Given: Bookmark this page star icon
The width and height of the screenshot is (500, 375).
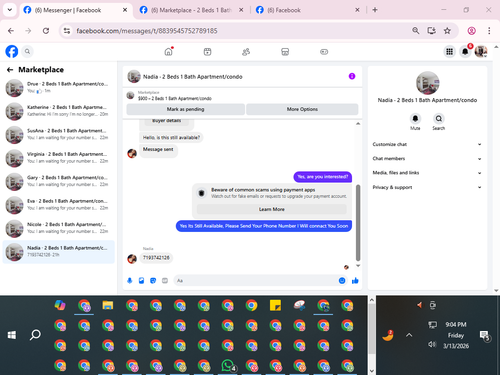Looking at the screenshot, I should (447, 31).
